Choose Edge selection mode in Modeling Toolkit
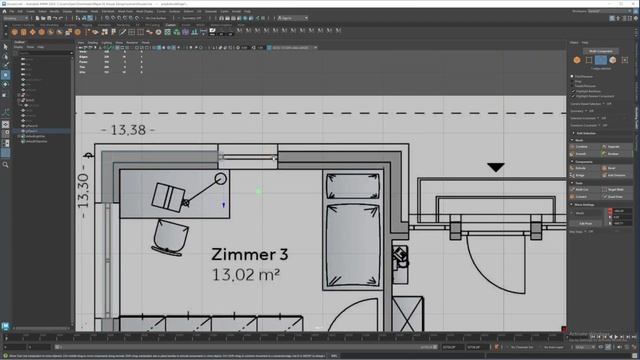The width and height of the screenshot is (640, 360). [600, 60]
